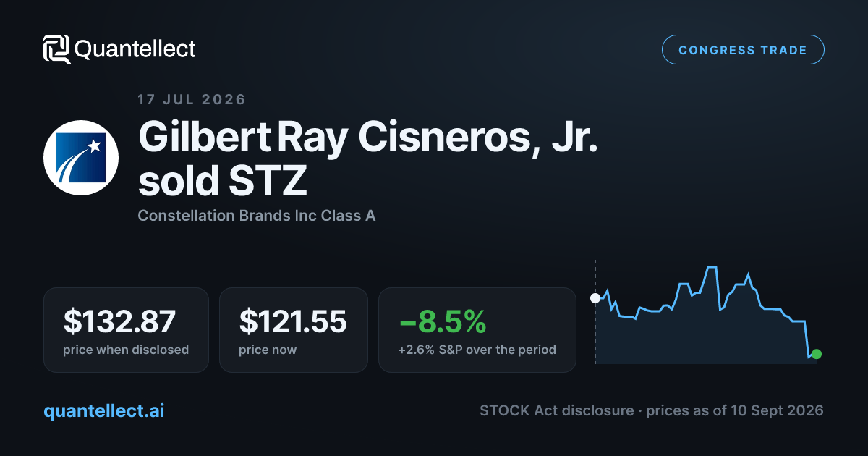Select the Constellation Brands Inc Class A subtitle

pos(256,215)
